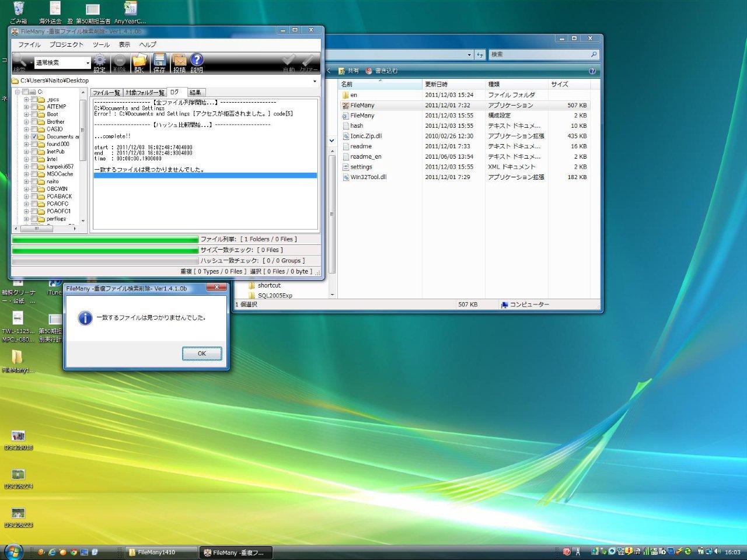The image size is (747, 560).
Task: Open the 設定 settings gear in FileMany toolbar
Action: point(100,62)
